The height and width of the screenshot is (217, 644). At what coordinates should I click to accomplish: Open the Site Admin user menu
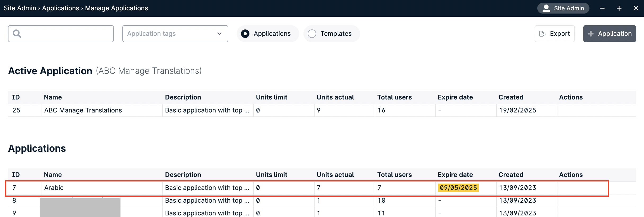563,8
